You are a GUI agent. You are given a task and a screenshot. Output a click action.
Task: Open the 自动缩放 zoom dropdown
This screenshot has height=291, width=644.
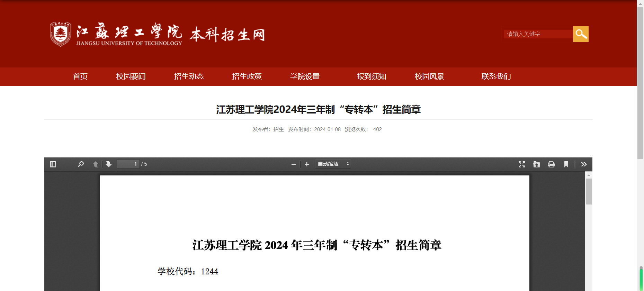click(x=333, y=164)
